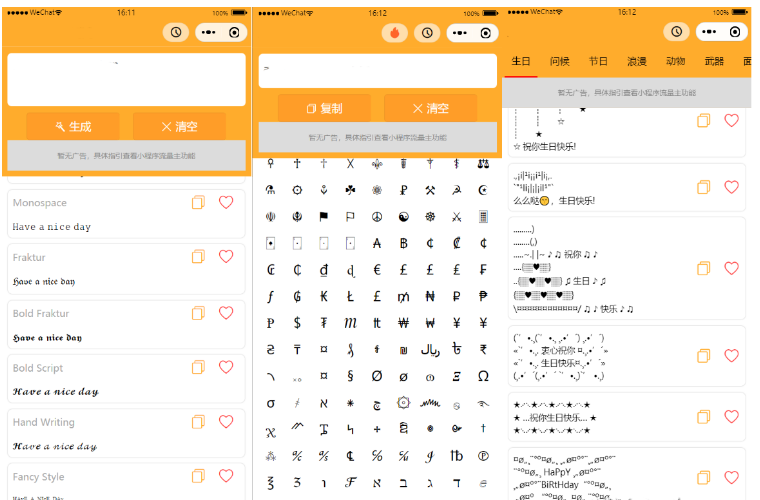Viewport: 760px width, 500px height.
Task: Like the HaPpY BiRtHday text art
Action: tap(731, 477)
